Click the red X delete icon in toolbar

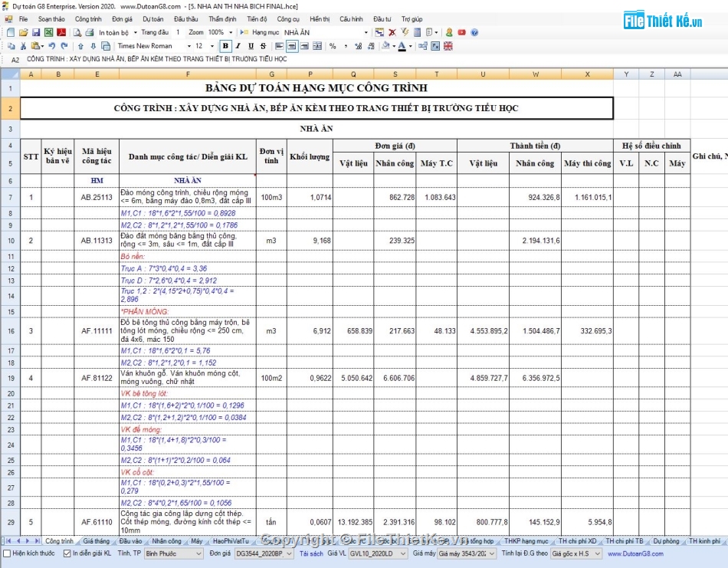tap(392, 32)
